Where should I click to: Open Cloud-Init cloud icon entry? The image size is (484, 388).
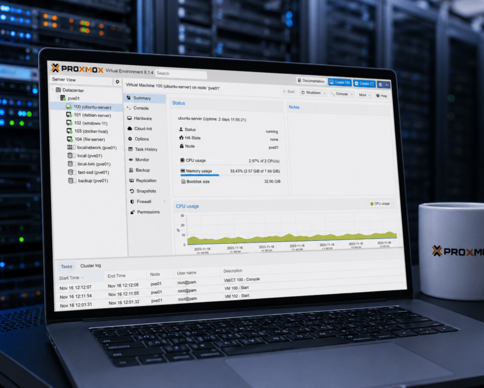point(130,128)
